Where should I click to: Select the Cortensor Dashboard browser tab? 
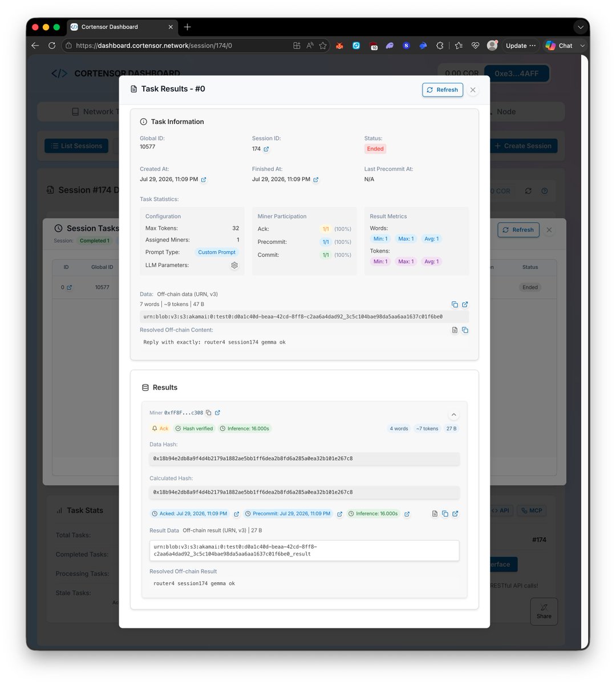(123, 27)
